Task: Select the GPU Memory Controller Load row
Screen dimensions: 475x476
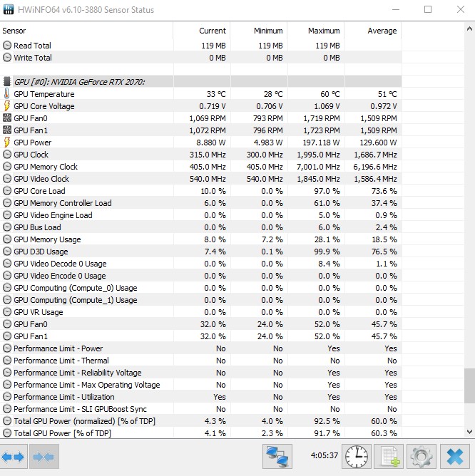Action: tap(201, 203)
